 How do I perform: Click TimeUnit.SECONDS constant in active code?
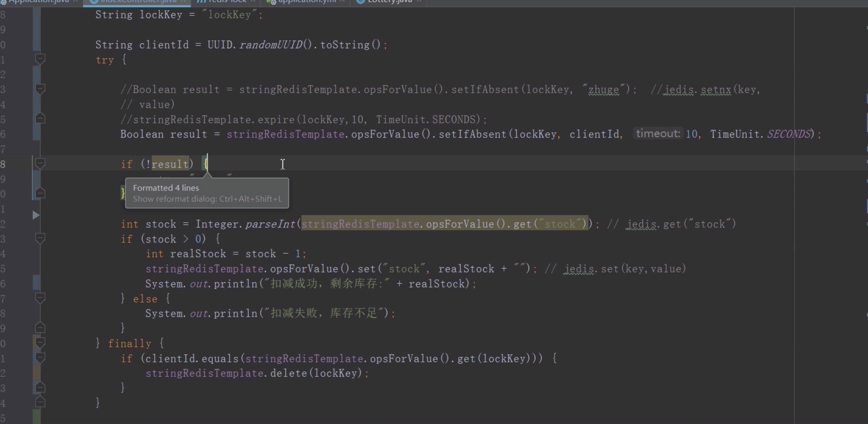[x=760, y=134]
